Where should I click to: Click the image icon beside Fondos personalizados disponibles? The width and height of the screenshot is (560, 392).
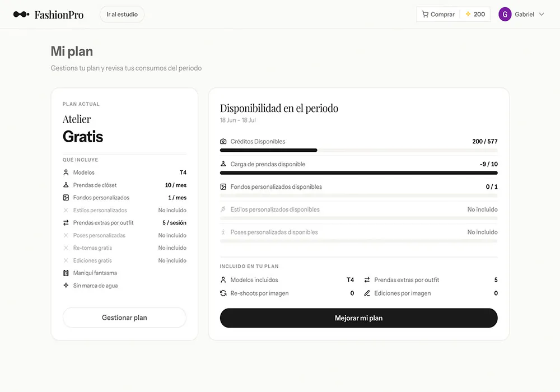coord(223,186)
